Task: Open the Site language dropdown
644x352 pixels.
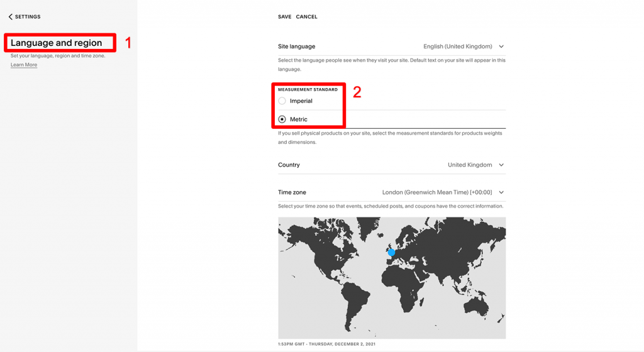Action: [392, 47]
